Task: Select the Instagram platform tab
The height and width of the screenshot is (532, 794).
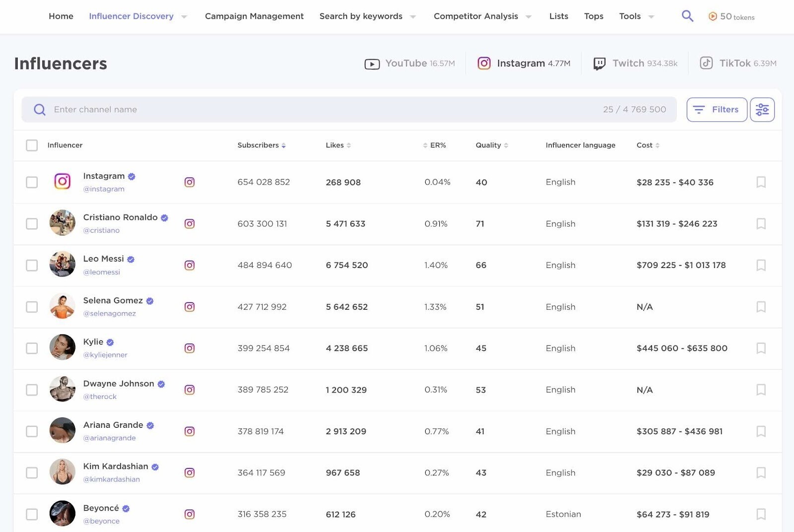Action: pos(524,64)
